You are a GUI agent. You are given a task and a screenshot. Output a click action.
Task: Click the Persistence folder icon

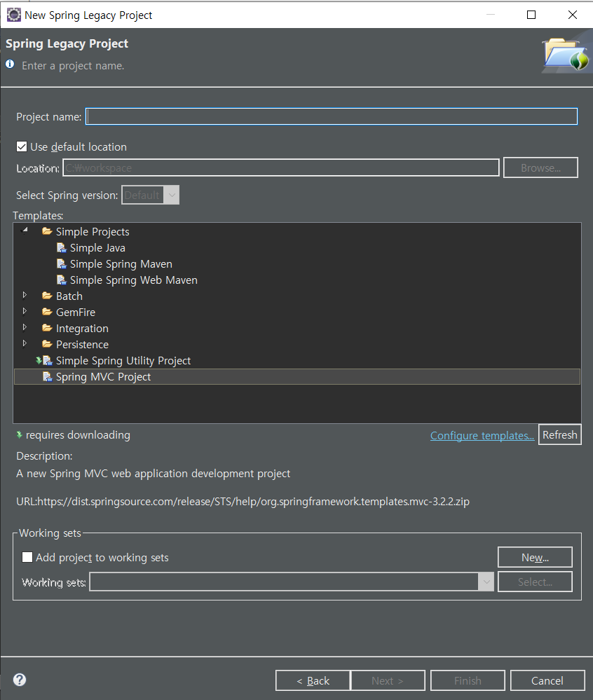pyautogui.click(x=48, y=344)
